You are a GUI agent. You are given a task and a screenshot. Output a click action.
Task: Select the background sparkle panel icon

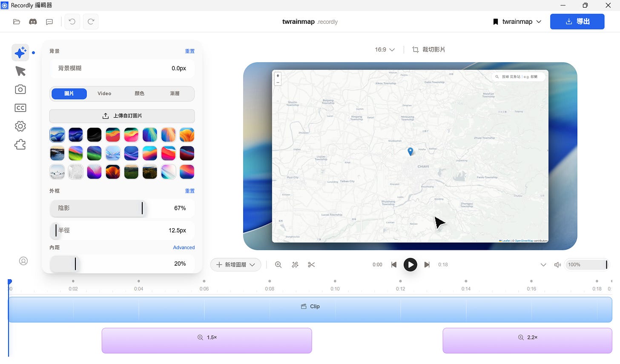point(20,52)
